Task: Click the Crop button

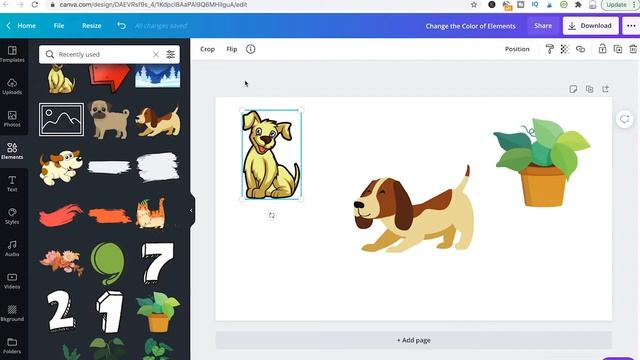Action: [x=207, y=49]
